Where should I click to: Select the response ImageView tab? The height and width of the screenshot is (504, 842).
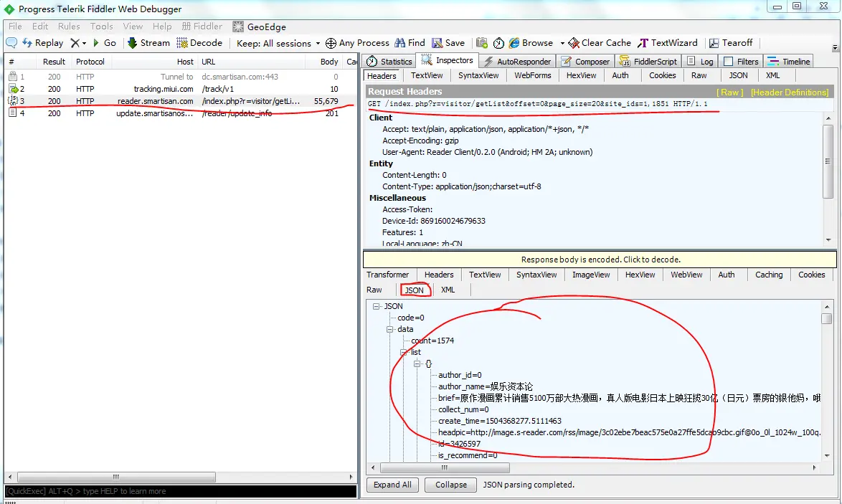[591, 275]
